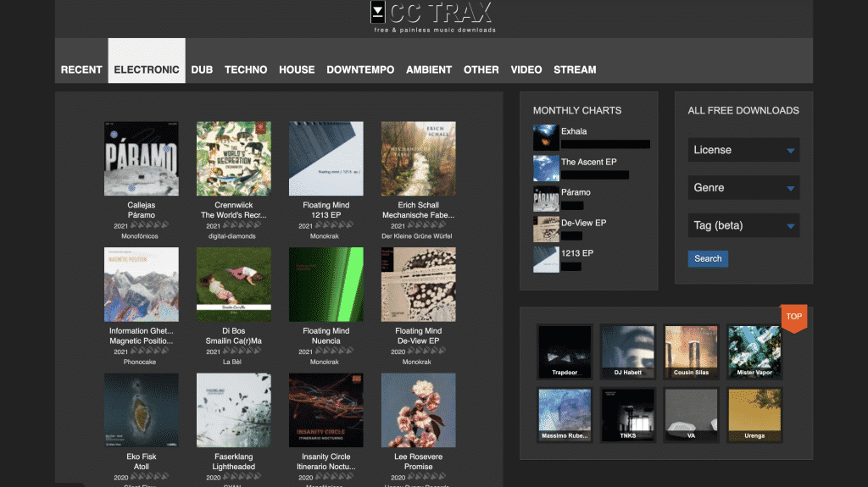Expand the License dropdown
868x487 pixels.
(x=743, y=150)
